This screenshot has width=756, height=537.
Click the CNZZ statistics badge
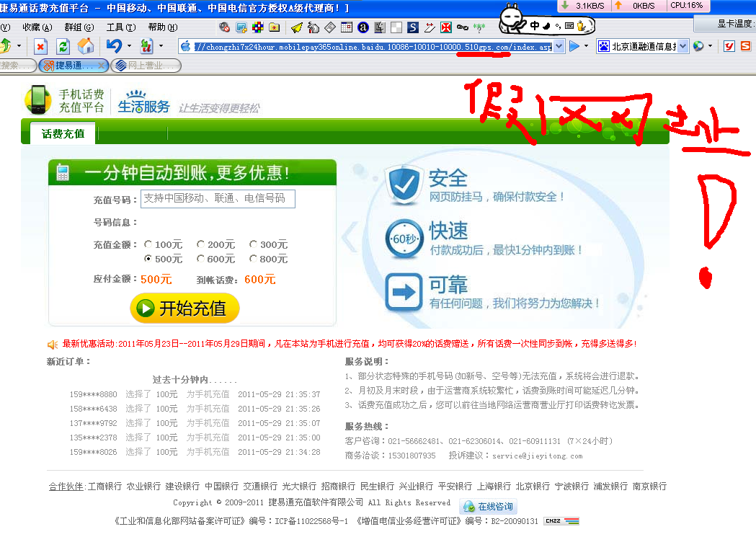click(561, 520)
